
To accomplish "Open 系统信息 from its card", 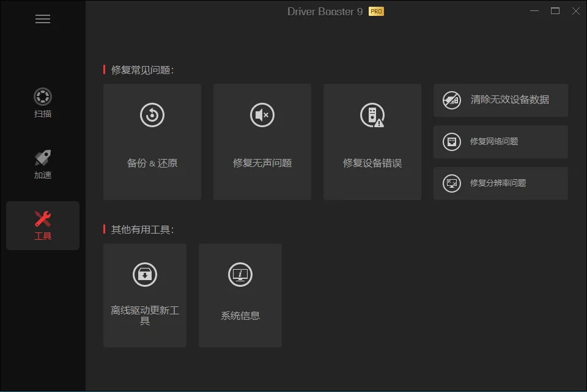I will click(x=240, y=295).
